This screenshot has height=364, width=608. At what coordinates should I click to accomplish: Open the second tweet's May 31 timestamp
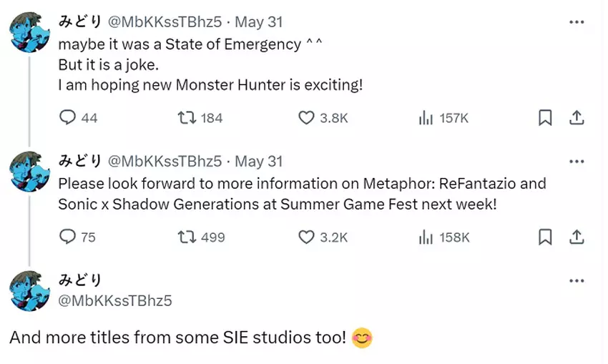tap(259, 161)
